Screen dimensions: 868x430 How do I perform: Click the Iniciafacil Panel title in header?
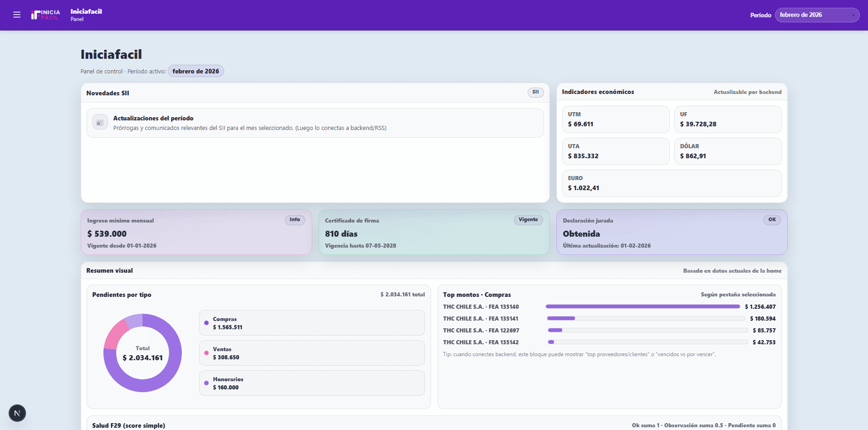point(86,15)
